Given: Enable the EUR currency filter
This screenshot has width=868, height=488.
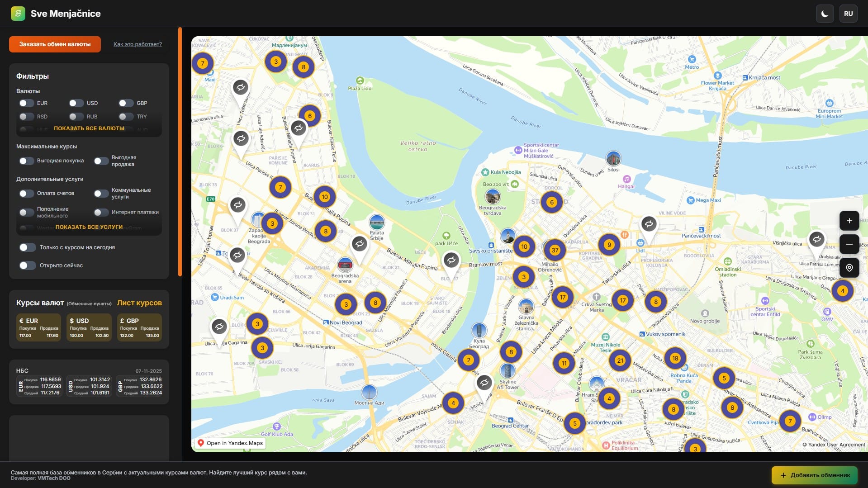Looking at the screenshot, I should tap(27, 103).
